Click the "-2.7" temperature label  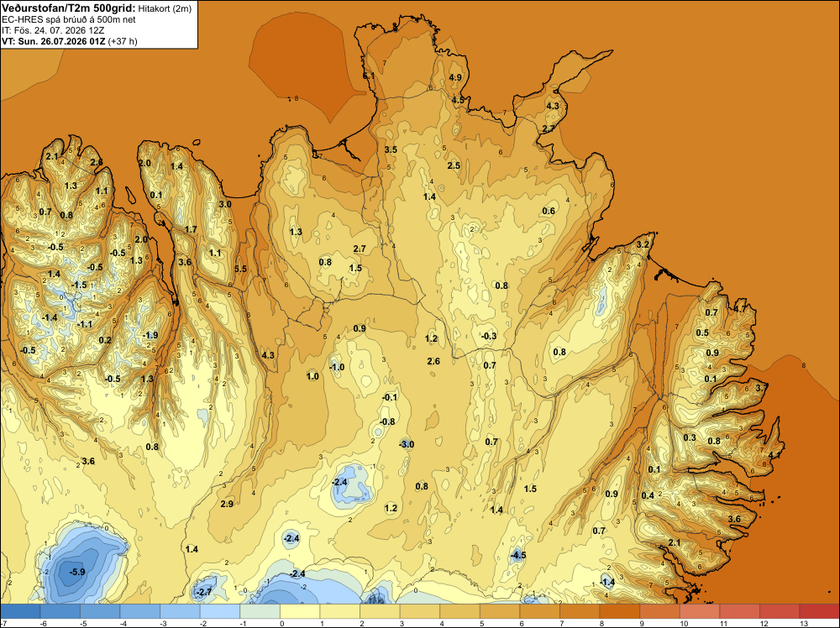(x=204, y=592)
